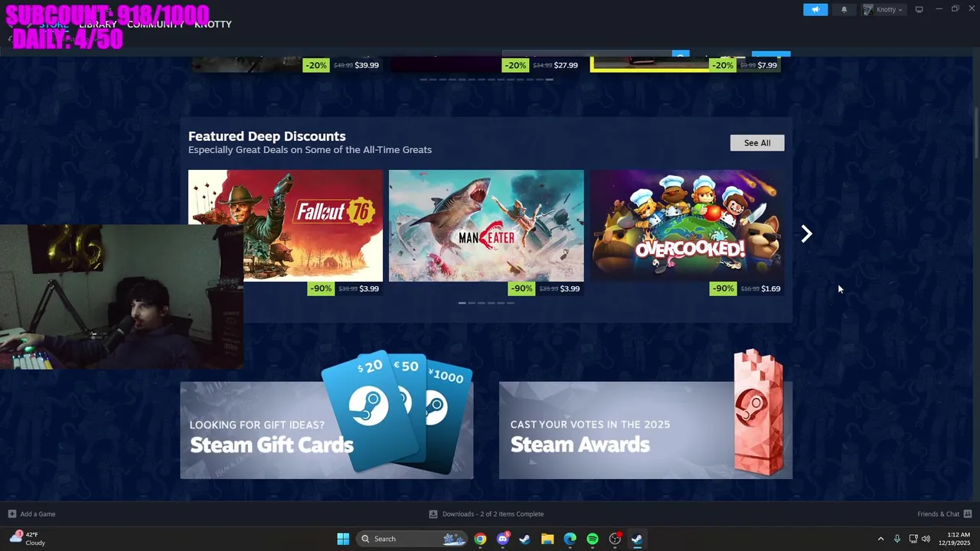Click the $7.99 discounted price tag
This screenshot has width=980, height=551.
pyautogui.click(x=767, y=65)
